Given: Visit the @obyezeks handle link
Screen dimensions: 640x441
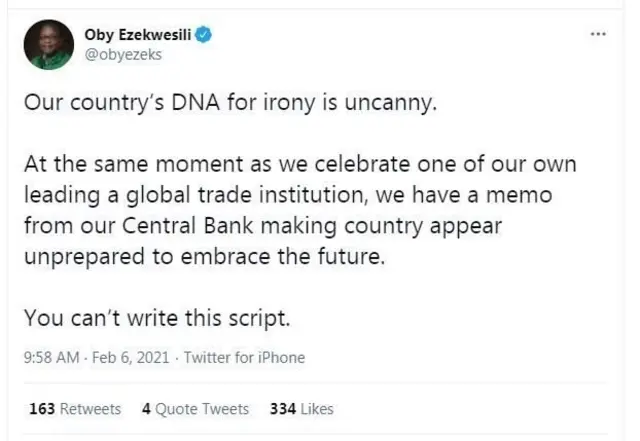Looking at the screenshot, I should (123, 55).
